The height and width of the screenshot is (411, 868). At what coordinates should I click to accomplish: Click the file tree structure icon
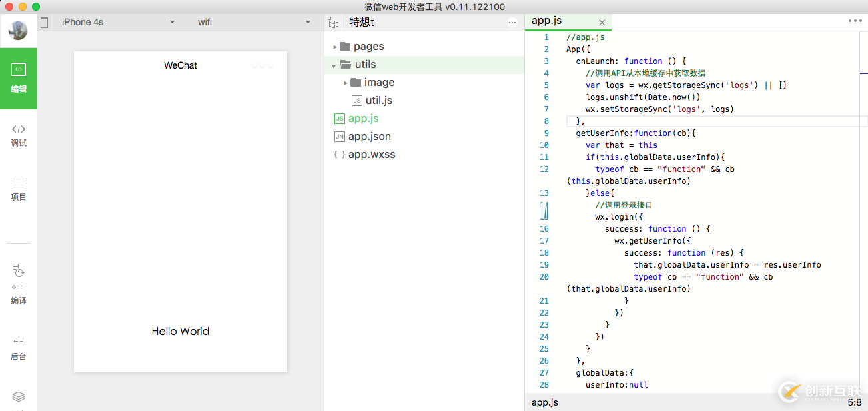[x=333, y=22]
